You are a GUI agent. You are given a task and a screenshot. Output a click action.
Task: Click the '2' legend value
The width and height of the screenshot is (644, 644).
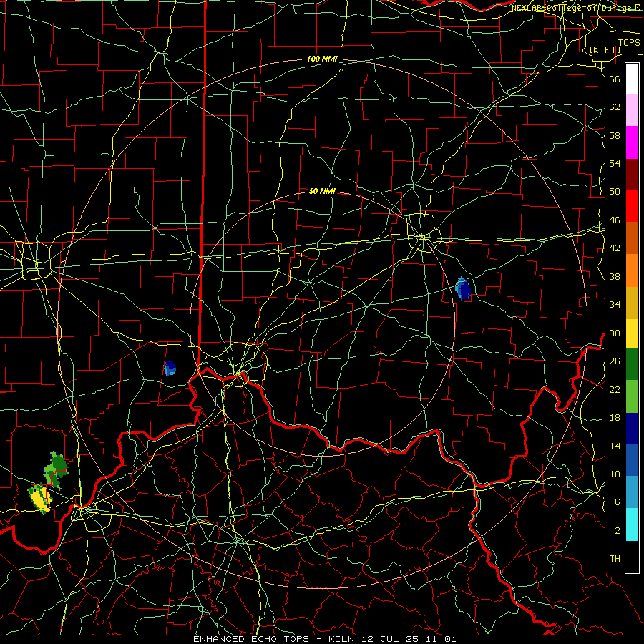coord(618,531)
